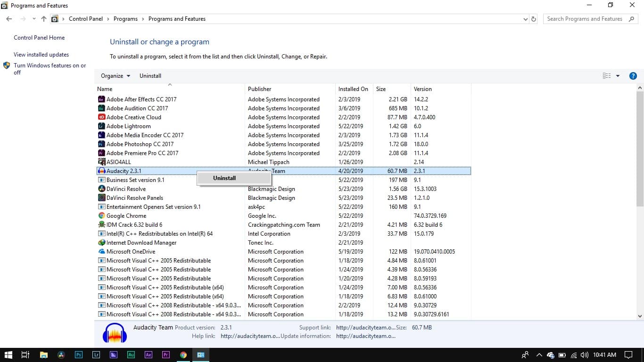Open Premiere Pro from the taskbar
The image size is (644, 362).
click(166, 355)
